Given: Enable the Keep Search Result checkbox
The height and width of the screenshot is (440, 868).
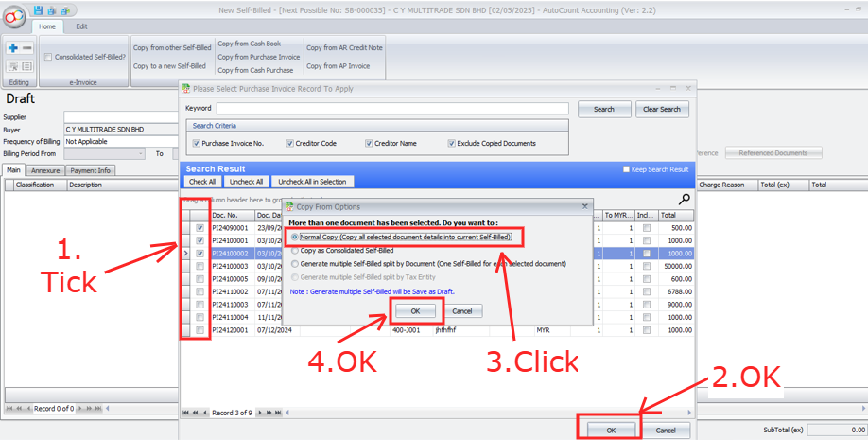Looking at the screenshot, I should 626,169.
